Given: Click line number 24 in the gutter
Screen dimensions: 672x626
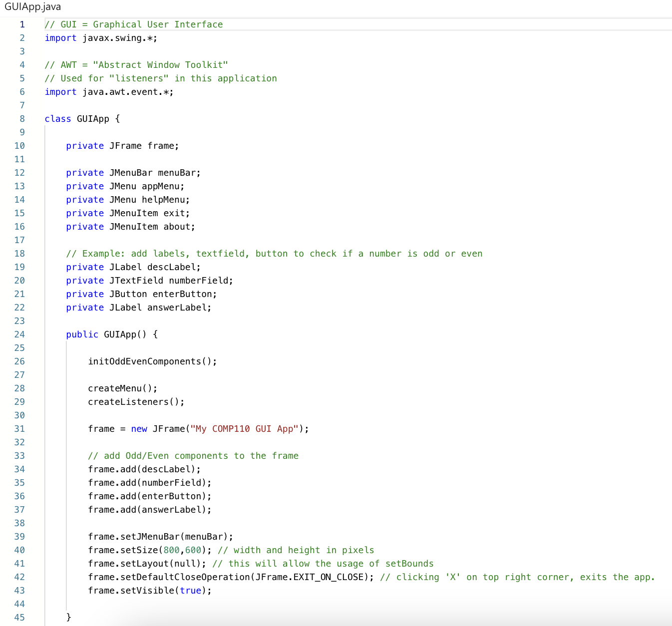Looking at the screenshot, I should [x=19, y=334].
